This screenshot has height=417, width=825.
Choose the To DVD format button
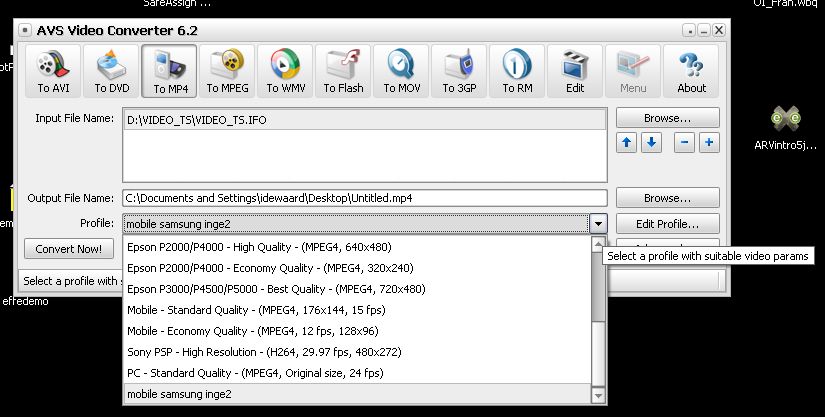112,71
